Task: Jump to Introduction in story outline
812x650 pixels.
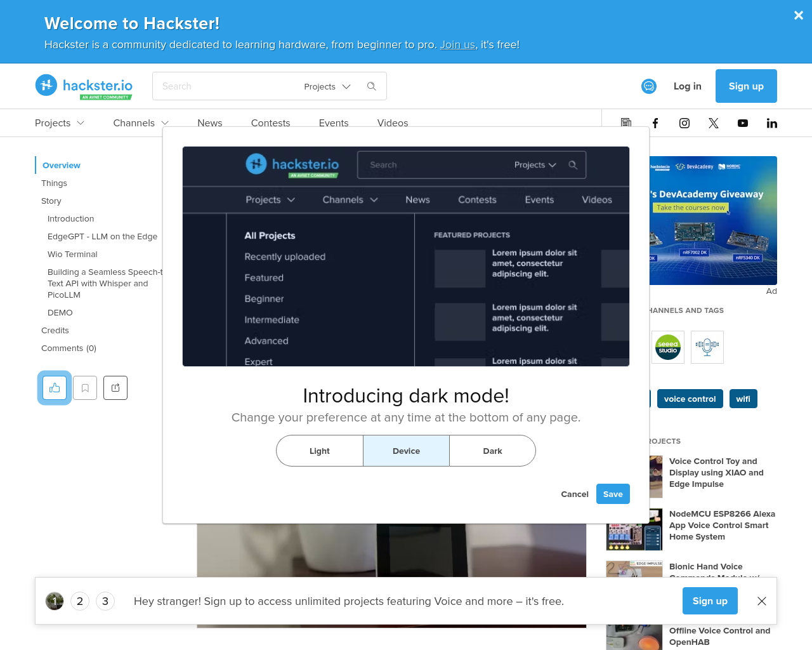Action: 71,218
